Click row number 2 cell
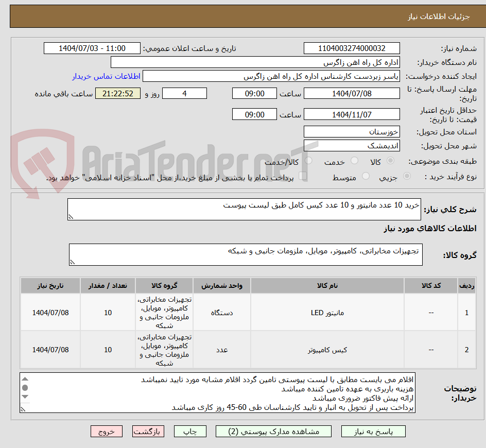This screenshot has height=448, width=486. tap(466, 350)
